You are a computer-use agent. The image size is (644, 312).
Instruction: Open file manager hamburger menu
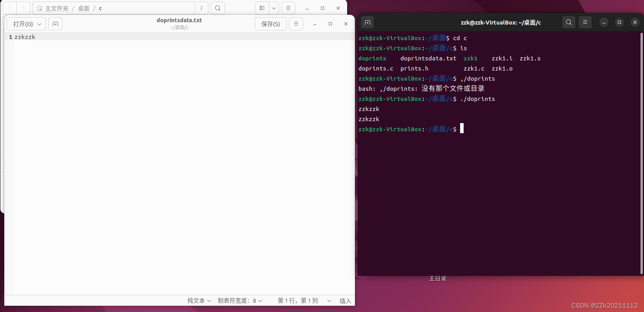pos(288,8)
